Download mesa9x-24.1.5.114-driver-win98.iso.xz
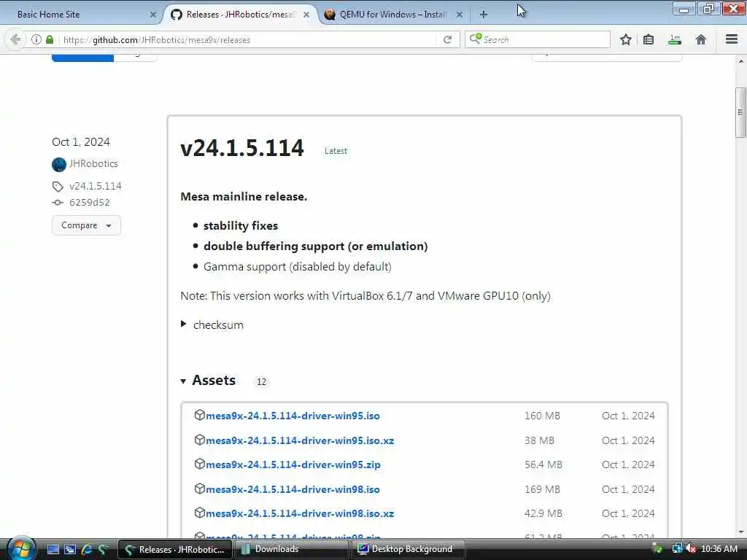Viewport: 747px width, 560px height. point(300,514)
